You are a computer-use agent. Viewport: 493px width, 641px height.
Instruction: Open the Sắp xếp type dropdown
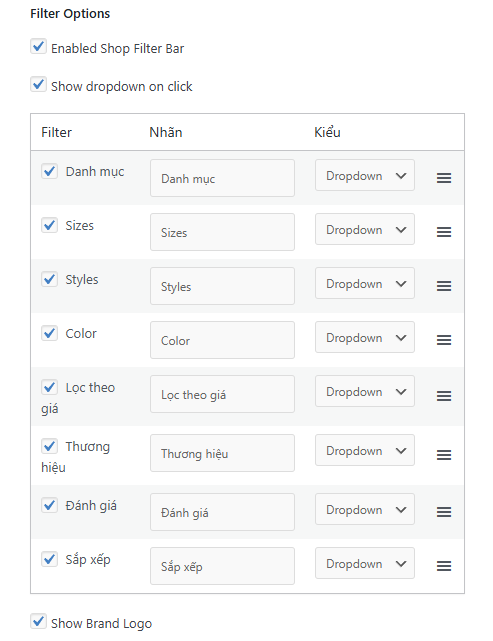click(365, 563)
